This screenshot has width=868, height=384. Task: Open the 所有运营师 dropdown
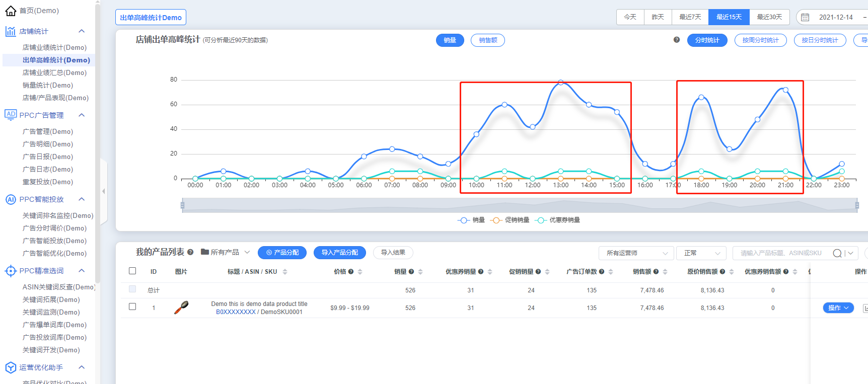[x=636, y=253]
